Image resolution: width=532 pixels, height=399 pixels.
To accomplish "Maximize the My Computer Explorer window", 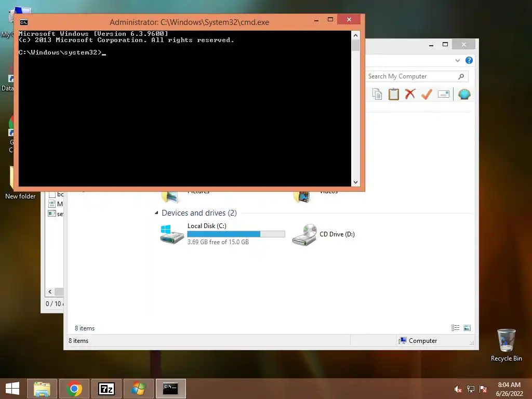I will pyautogui.click(x=445, y=44).
